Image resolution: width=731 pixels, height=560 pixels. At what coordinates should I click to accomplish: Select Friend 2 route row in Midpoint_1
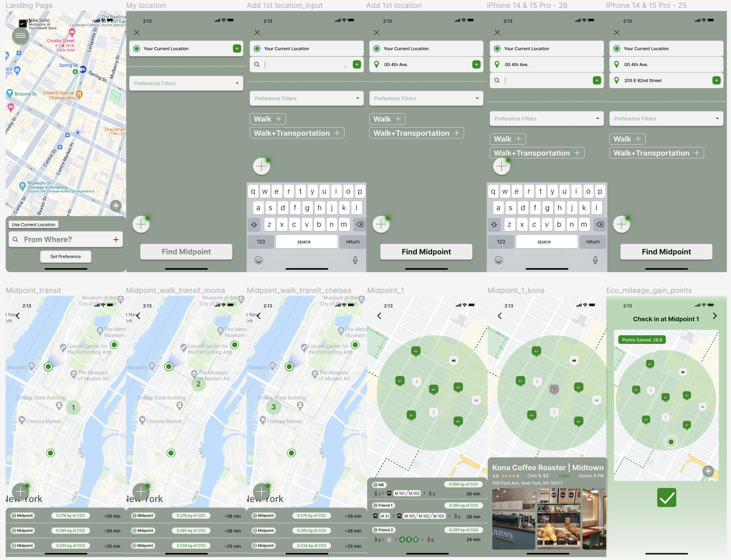point(427,535)
